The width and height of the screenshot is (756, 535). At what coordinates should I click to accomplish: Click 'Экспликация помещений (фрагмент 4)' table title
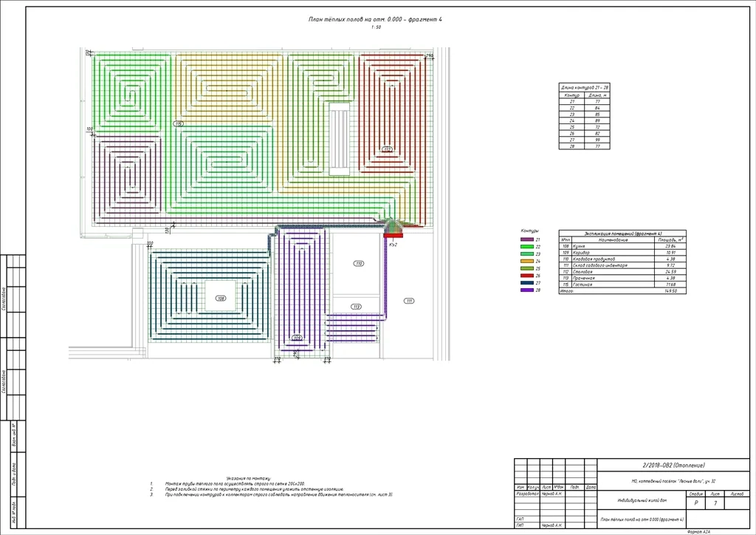(x=622, y=234)
